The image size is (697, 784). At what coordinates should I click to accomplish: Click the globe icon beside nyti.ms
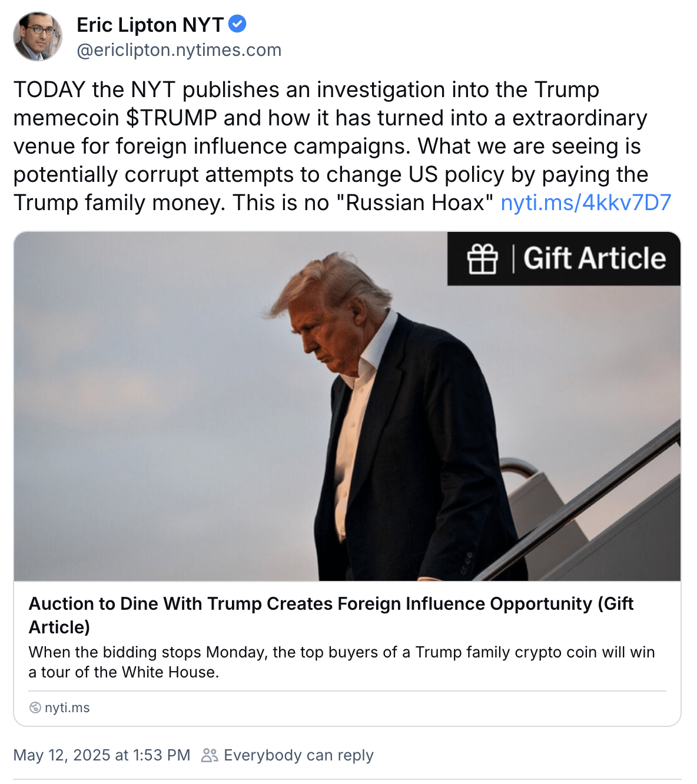coord(35,707)
